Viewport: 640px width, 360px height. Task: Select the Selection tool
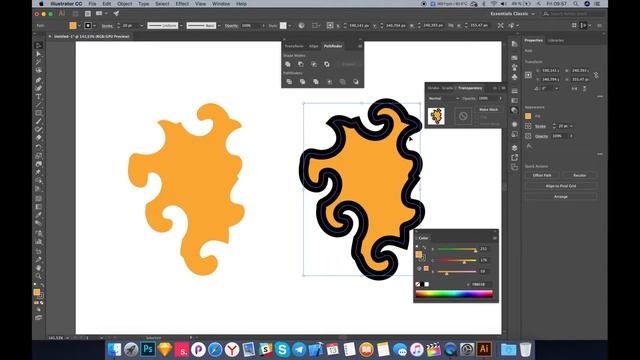click(x=38, y=45)
